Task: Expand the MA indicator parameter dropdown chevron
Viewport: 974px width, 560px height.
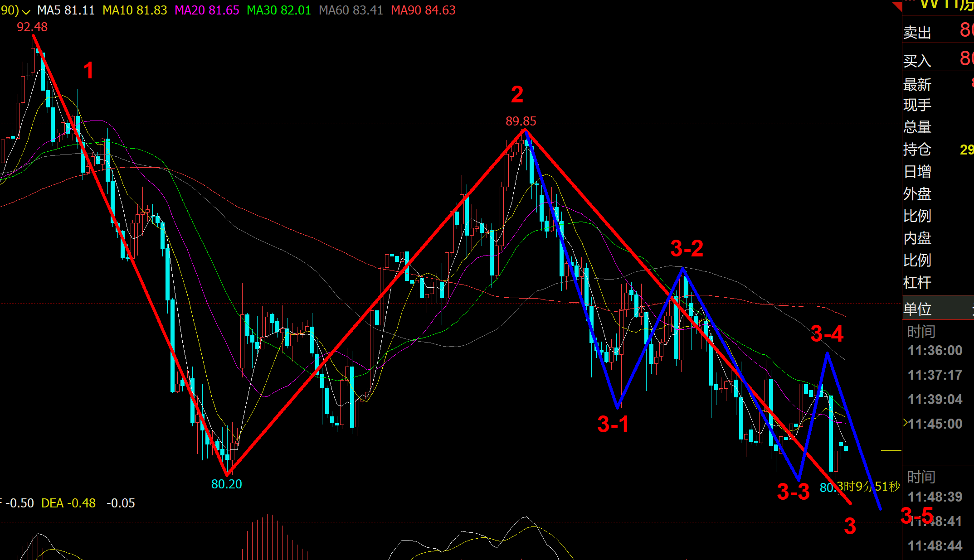Action: (26, 11)
